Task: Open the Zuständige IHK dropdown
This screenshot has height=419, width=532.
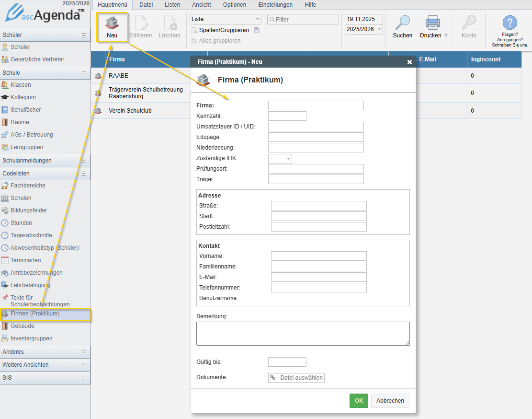Action: [280, 159]
